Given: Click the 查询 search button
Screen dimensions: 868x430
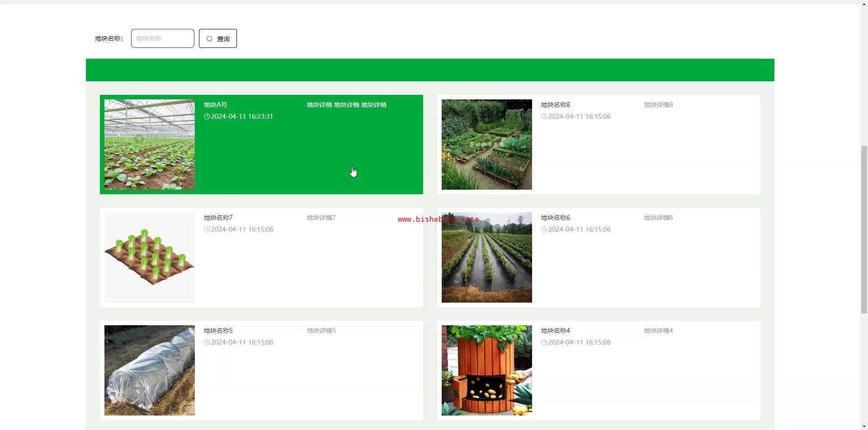Looking at the screenshot, I should [218, 38].
